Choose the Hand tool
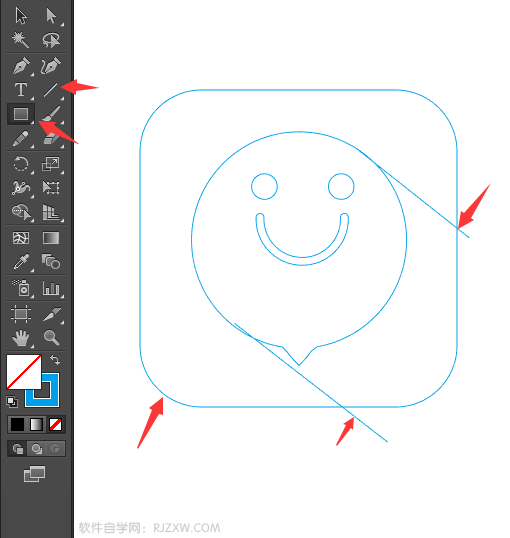 [x=21, y=338]
